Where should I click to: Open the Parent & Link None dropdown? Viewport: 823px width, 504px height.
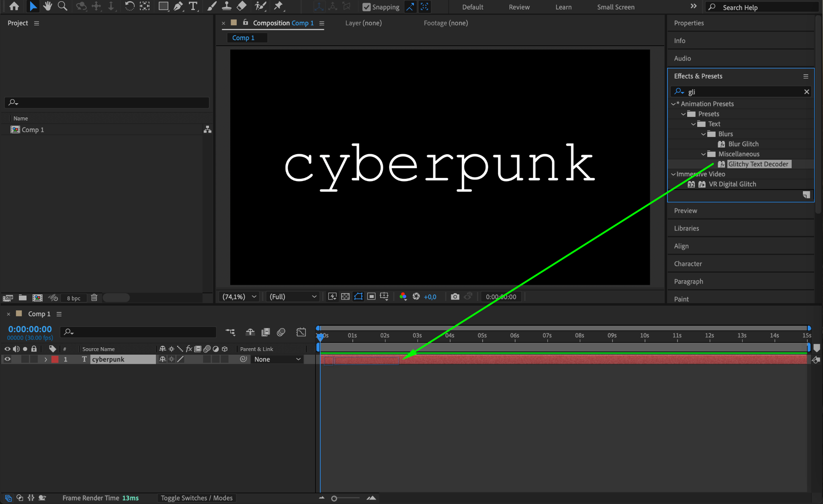tap(277, 359)
